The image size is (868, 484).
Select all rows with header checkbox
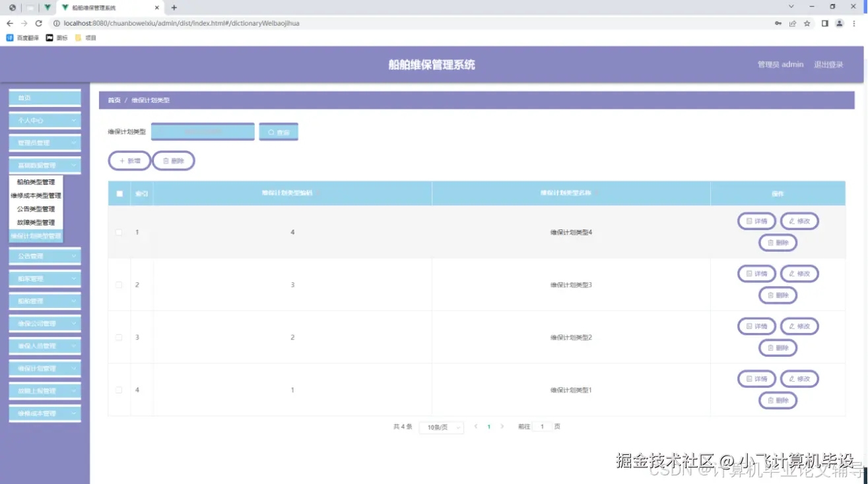pos(119,194)
